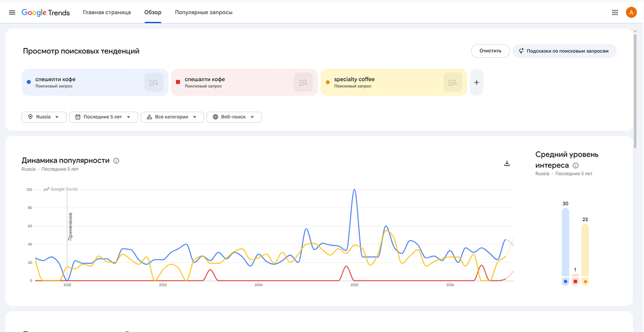Show info about Средний уровень интереса

tap(576, 166)
